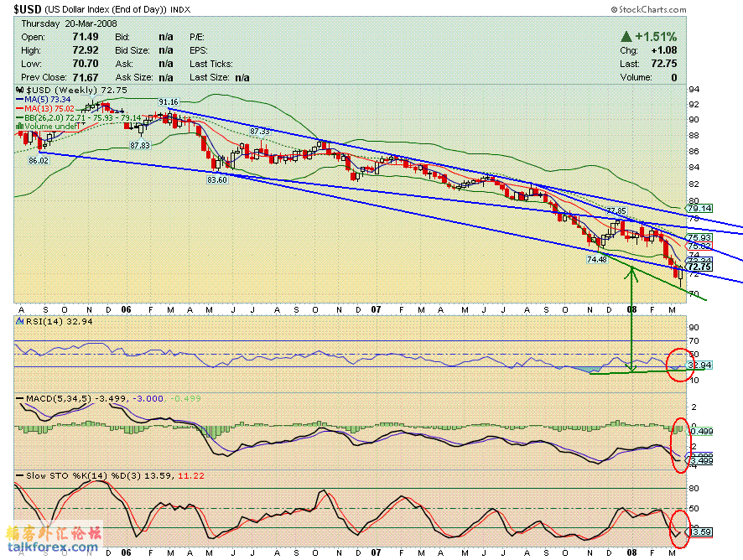Click the 87.33 price label
743x560 pixels.
(260, 132)
